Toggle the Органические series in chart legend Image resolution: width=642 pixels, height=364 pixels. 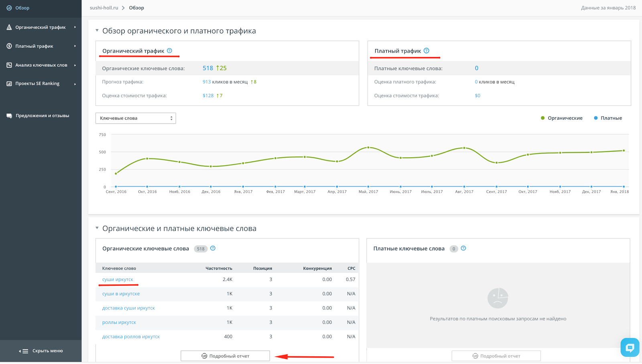(x=562, y=118)
